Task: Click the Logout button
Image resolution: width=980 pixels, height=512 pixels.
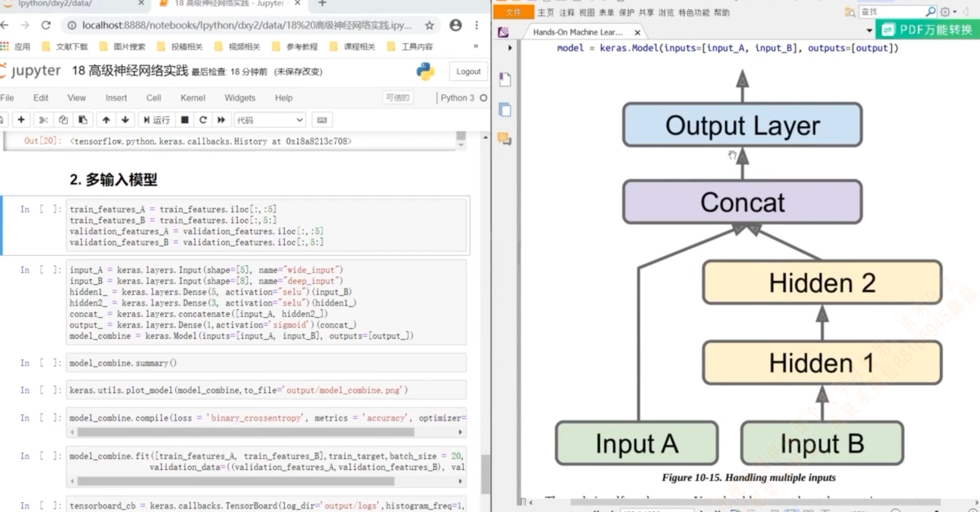Action: coord(468,71)
